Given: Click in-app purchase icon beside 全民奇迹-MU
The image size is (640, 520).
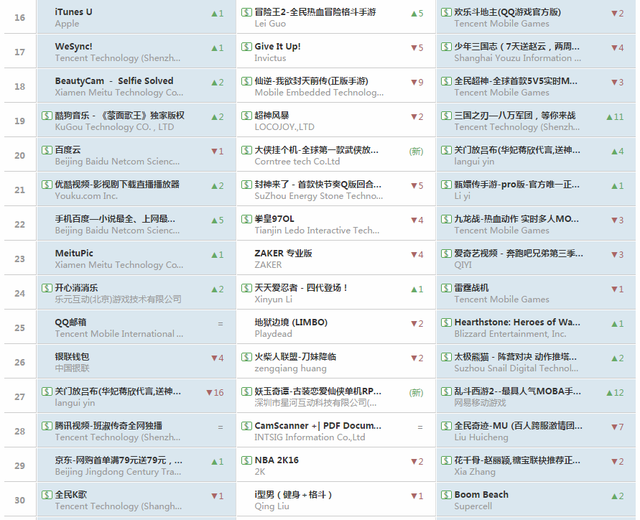Looking at the screenshot, I should tap(446, 426).
